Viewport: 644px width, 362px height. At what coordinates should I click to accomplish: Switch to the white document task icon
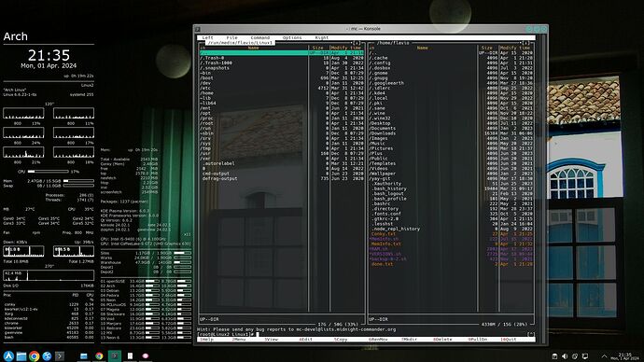[130, 355]
